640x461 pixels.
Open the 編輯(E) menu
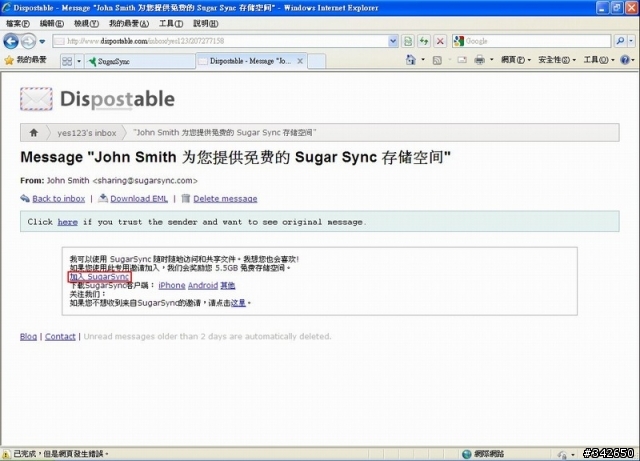[51, 24]
